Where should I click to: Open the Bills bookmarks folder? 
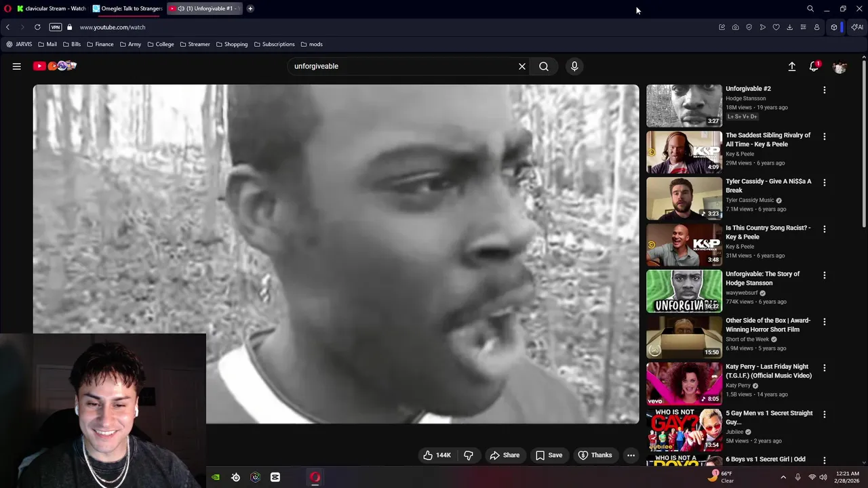(x=71, y=44)
